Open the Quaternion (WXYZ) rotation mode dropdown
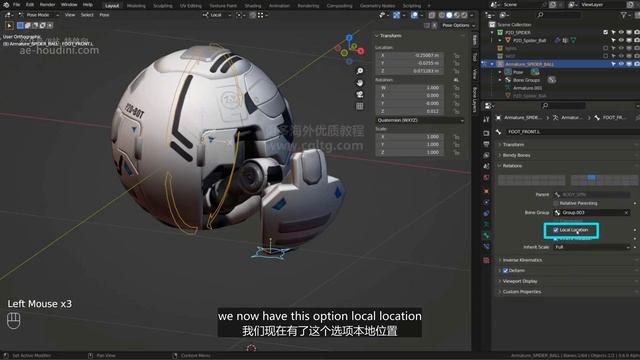640x360 pixels. coord(420,120)
